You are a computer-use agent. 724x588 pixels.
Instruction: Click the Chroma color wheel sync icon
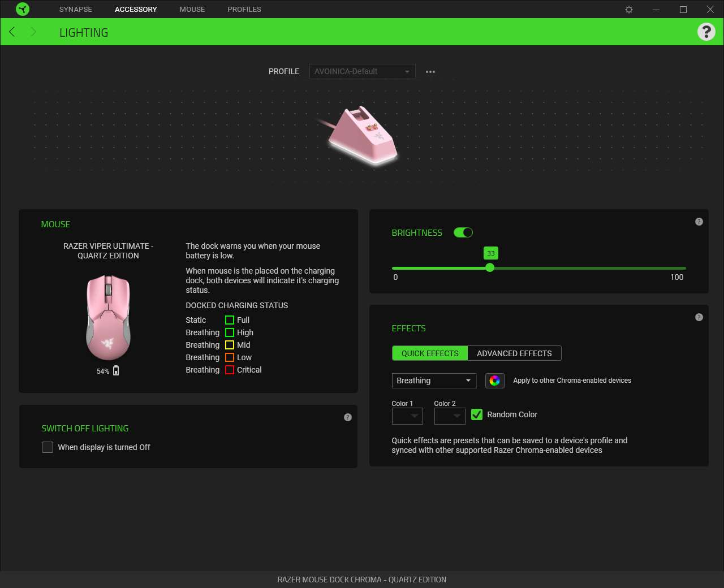[x=494, y=381]
